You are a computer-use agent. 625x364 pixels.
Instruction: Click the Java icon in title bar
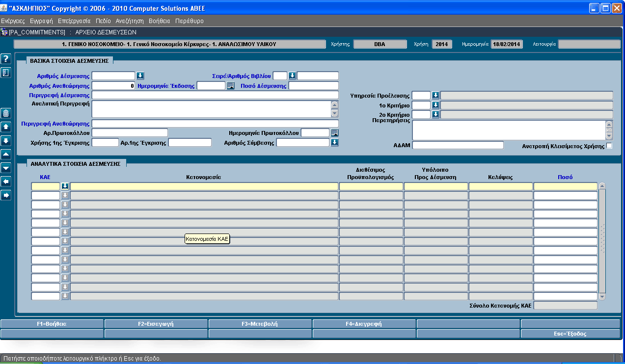point(4,8)
